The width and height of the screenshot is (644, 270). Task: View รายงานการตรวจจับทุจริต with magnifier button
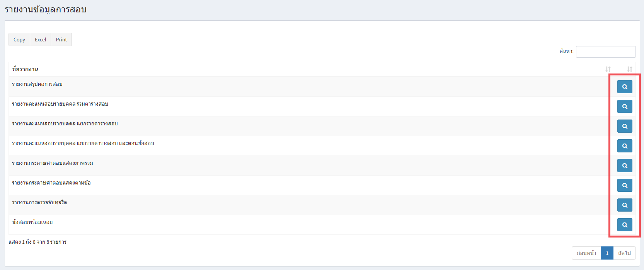coord(625,205)
